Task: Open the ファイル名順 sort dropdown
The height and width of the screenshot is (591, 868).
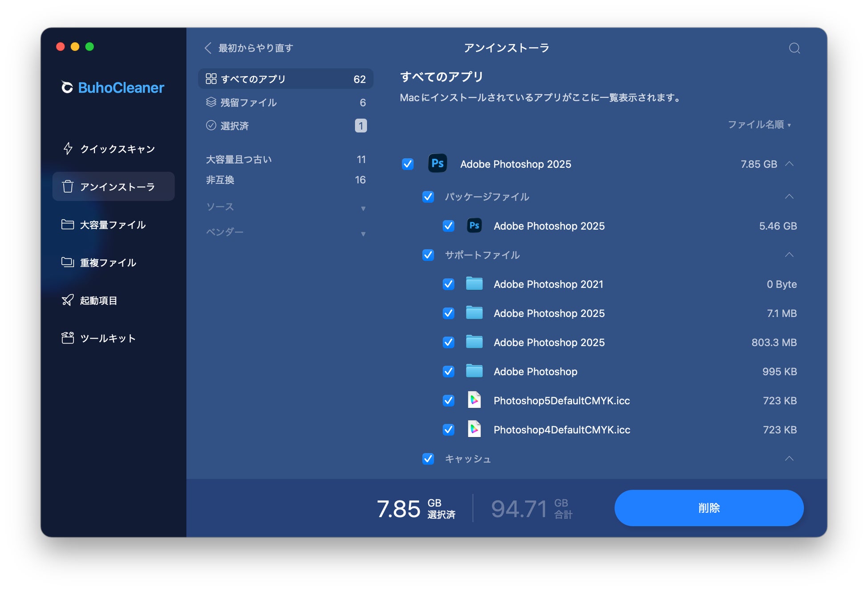Action: point(759,125)
